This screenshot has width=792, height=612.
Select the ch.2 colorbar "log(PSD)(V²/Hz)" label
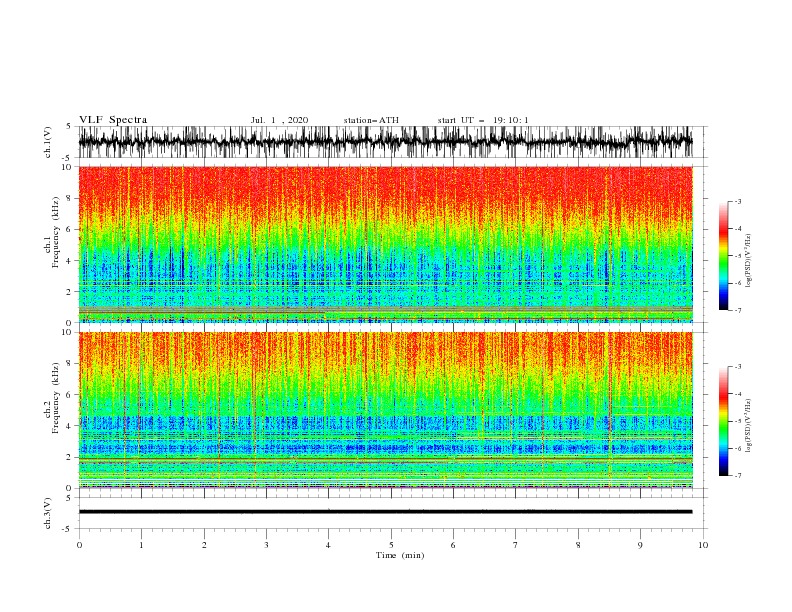(x=748, y=426)
